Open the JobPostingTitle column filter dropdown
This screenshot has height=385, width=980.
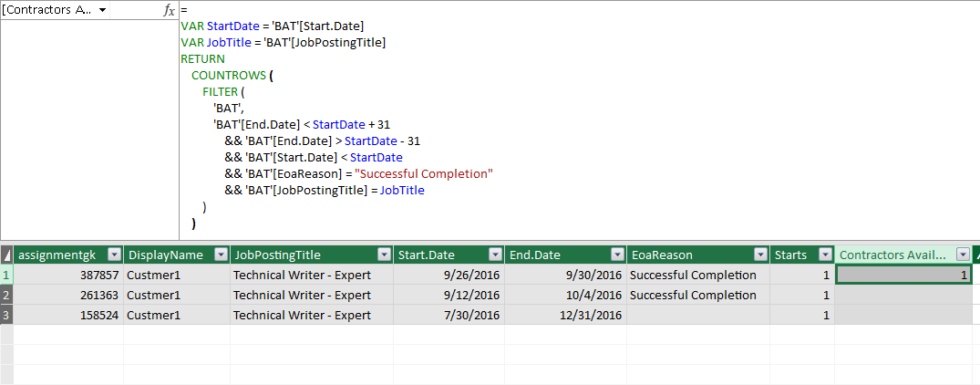(385, 255)
